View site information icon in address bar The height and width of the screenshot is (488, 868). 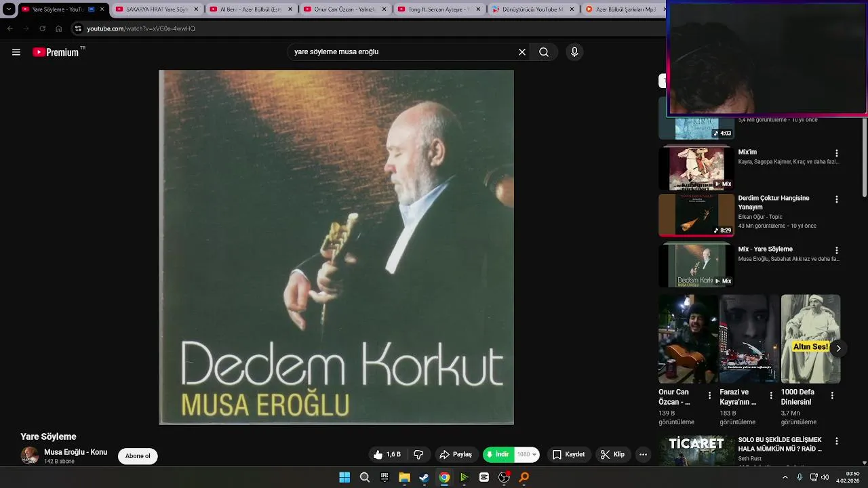[x=78, y=28]
